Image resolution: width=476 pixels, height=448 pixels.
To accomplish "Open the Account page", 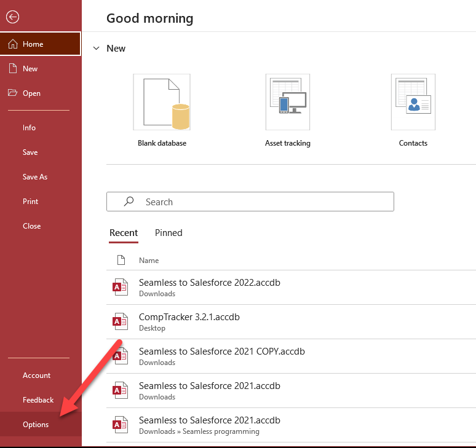I will [x=37, y=375].
